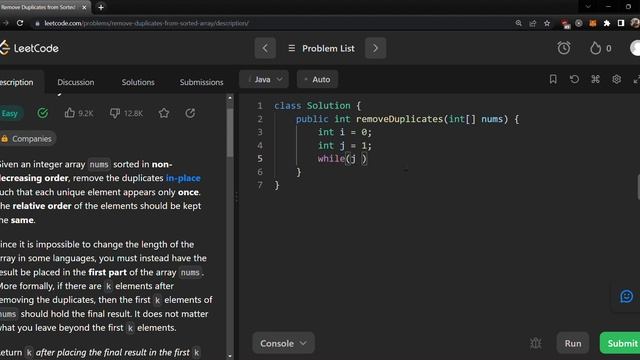Open the streak flame counter

pos(600,48)
